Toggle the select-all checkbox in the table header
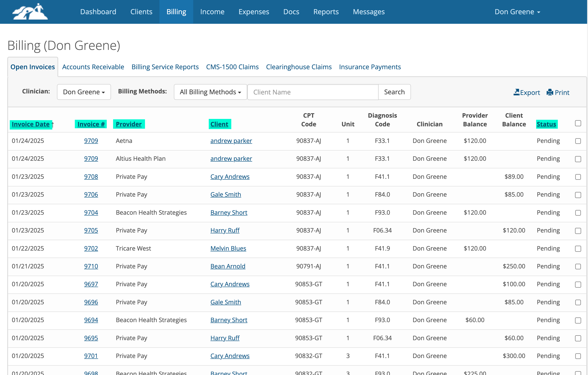The height and width of the screenshot is (375, 588). pos(578,123)
